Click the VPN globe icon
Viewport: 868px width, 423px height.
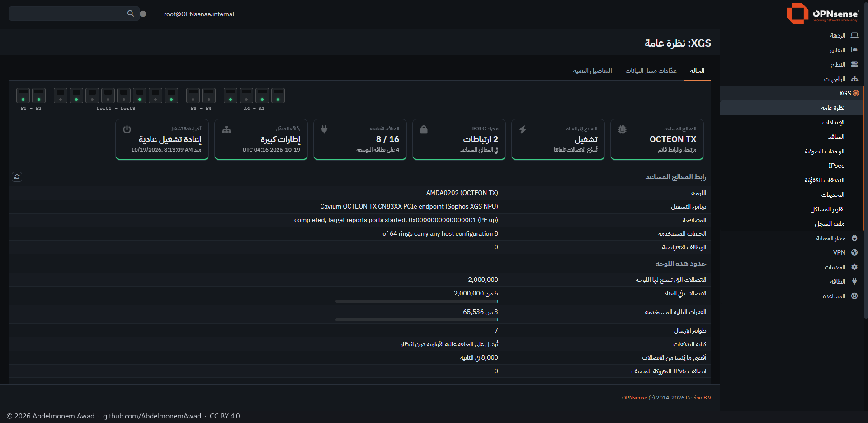pyautogui.click(x=854, y=252)
